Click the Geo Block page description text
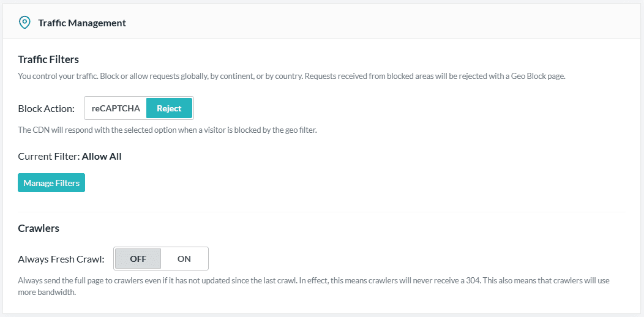The height and width of the screenshot is (317, 644). [x=292, y=76]
